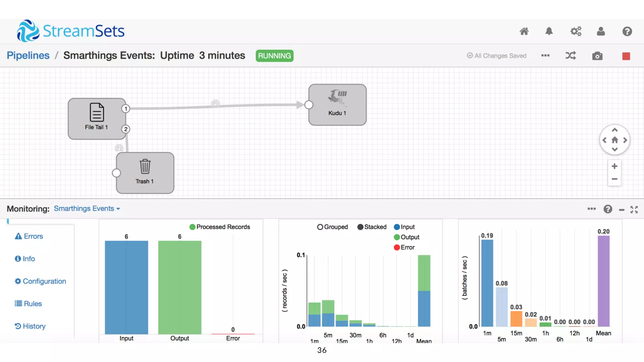644x362 pixels.
Task: Click the user account icon
Action: tap(601, 31)
